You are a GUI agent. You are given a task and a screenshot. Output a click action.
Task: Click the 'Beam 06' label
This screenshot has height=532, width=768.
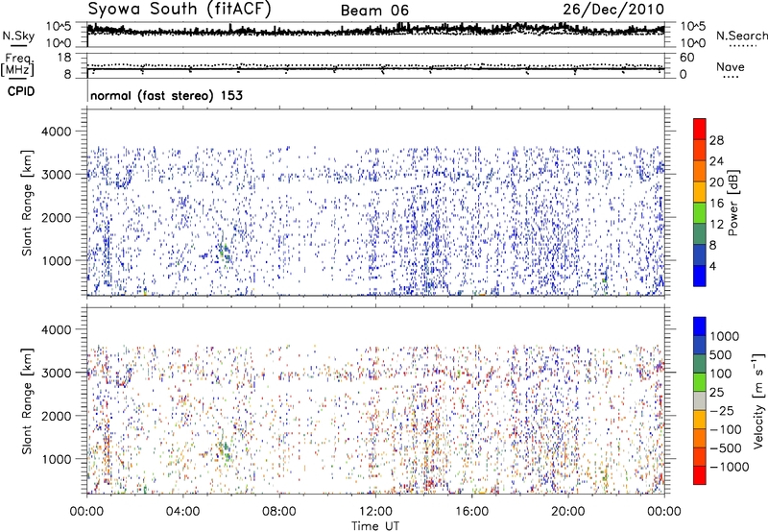click(x=374, y=11)
